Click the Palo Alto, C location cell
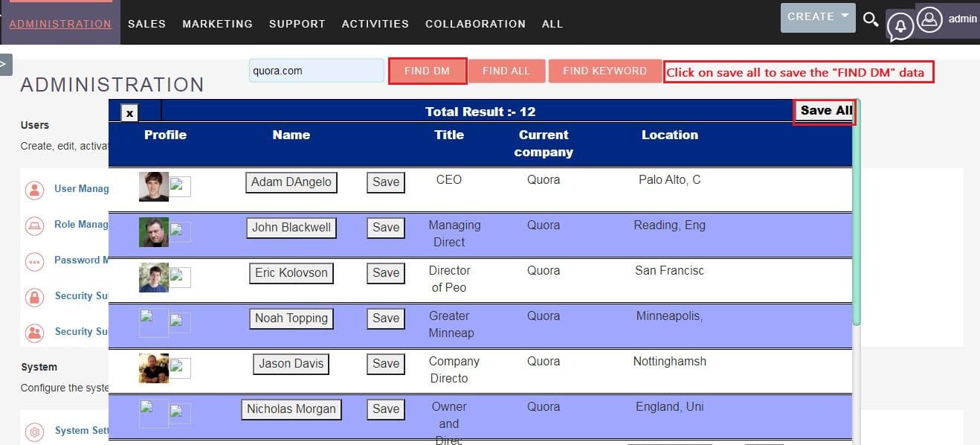Screen dimensions: 980x445 pyautogui.click(x=670, y=180)
